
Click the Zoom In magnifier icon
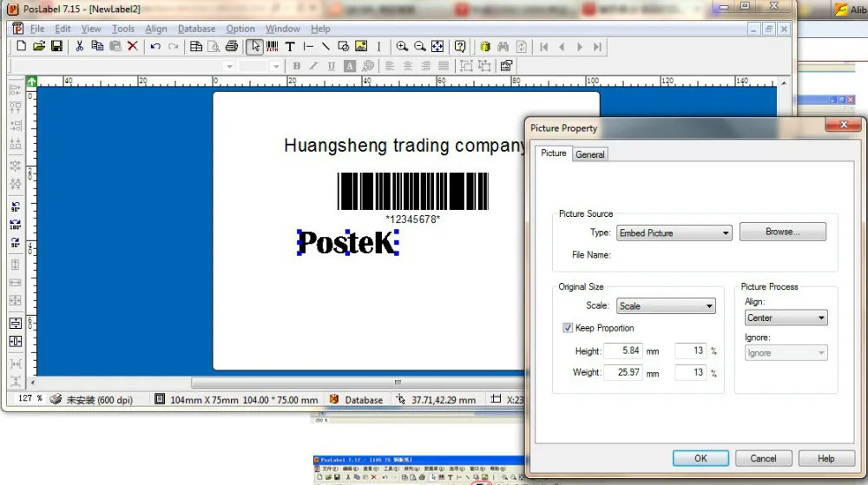(x=402, y=47)
